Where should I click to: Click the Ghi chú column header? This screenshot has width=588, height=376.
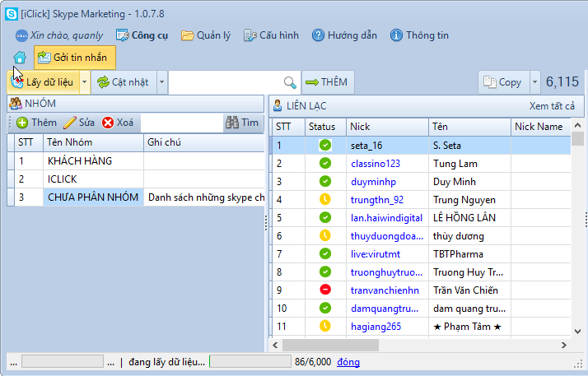(204, 142)
